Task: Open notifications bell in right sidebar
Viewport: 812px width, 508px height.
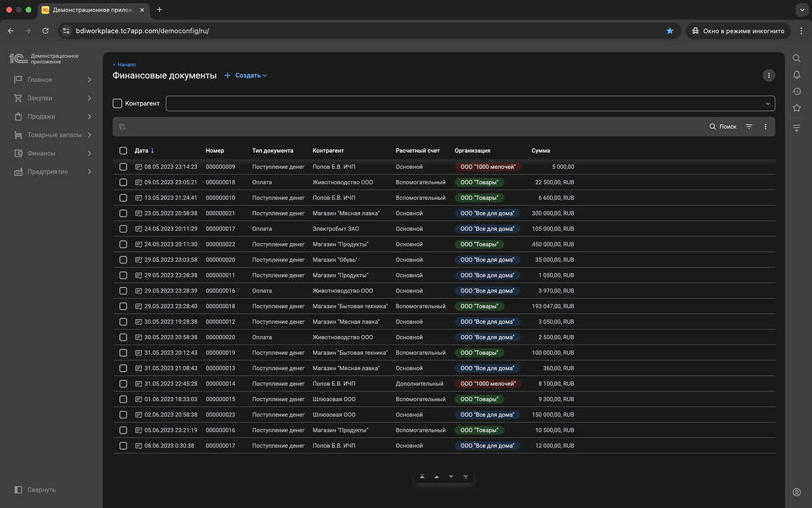Action: [x=796, y=75]
